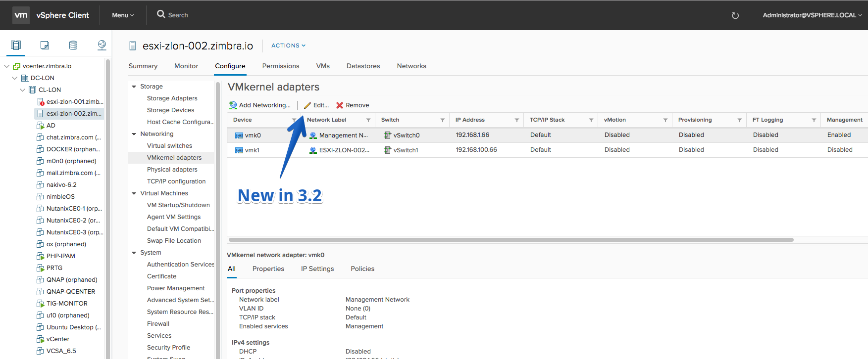Click the vmk1 adapter icon
868x359 pixels.
click(x=239, y=150)
